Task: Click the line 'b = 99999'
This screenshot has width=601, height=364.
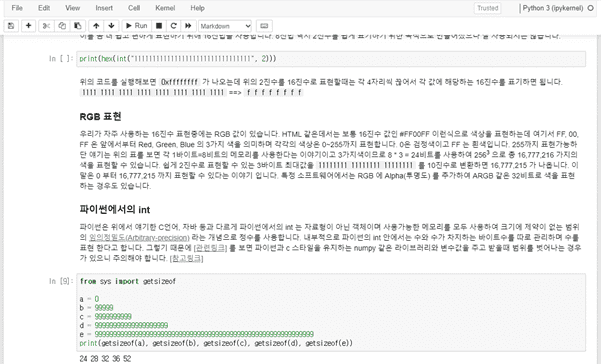Action: (x=96, y=308)
